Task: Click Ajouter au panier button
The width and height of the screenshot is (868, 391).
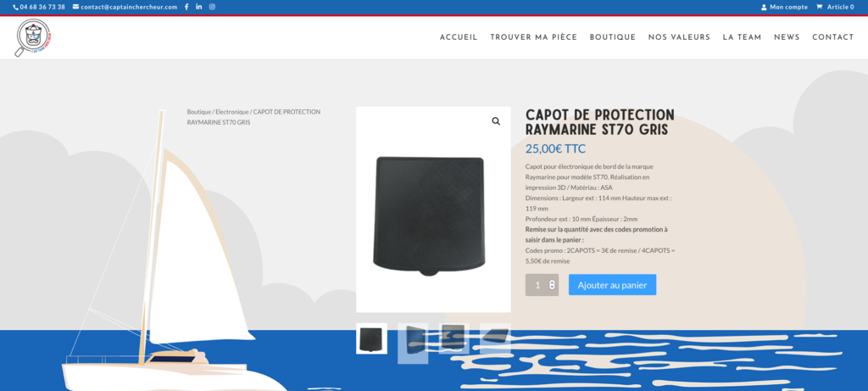Action: tap(612, 285)
